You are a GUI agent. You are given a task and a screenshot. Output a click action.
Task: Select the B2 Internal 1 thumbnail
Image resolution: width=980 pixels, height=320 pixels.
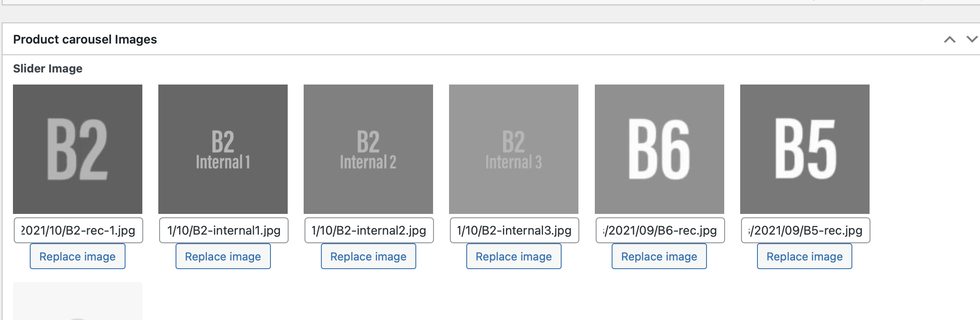pos(223,149)
